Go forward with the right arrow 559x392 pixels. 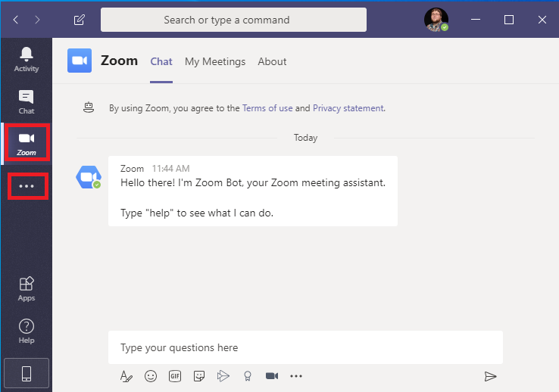pos(37,20)
